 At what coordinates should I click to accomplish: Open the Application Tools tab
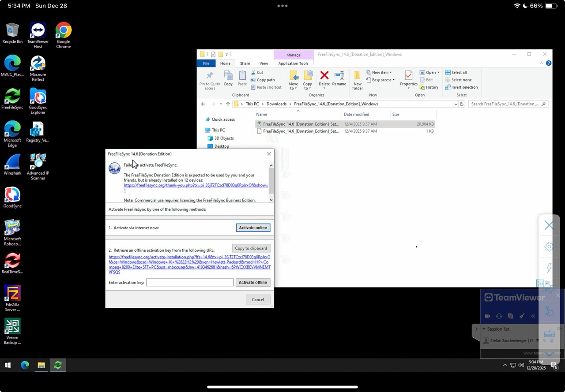click(294, 63)
